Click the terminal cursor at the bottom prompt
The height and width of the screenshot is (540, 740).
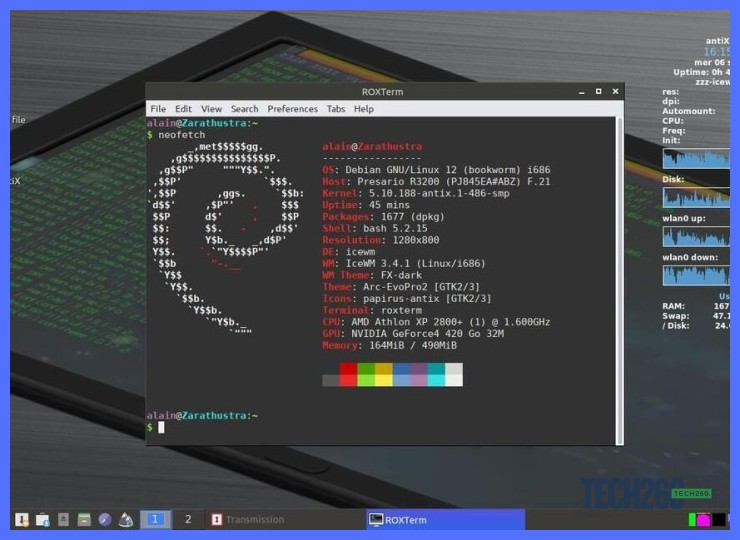pos(161,427)
